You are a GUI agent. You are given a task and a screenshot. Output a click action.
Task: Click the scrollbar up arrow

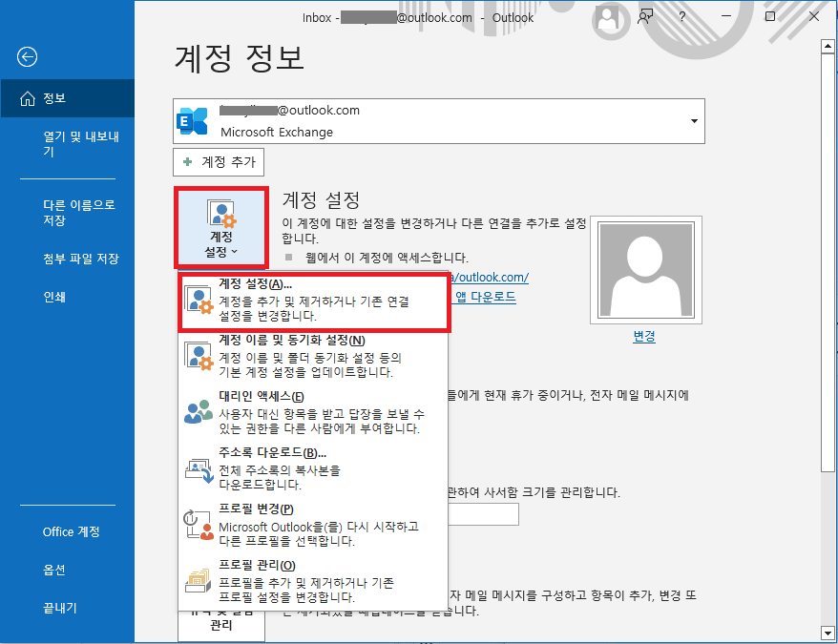828,47
